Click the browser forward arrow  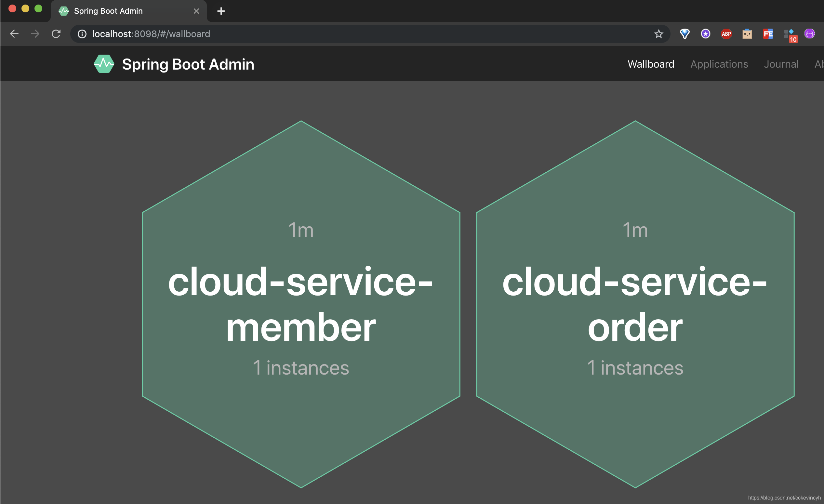[x=35, y=34]
